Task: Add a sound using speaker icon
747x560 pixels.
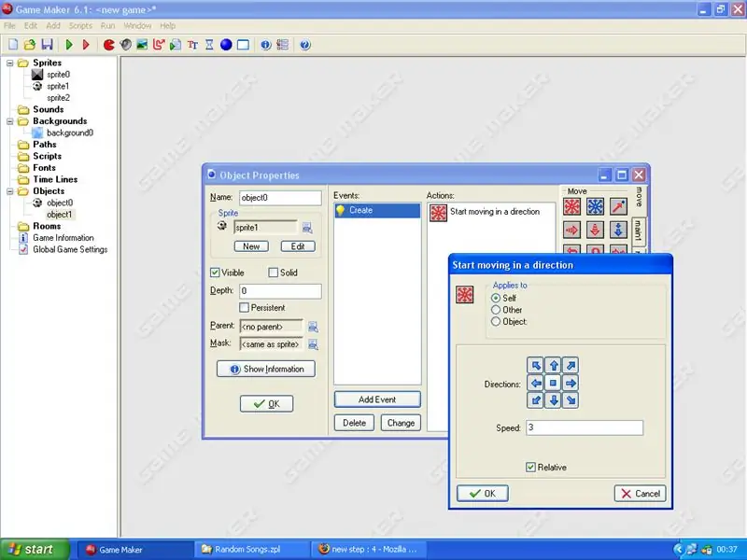Action: pyautogui.click(x=126, y=45)
